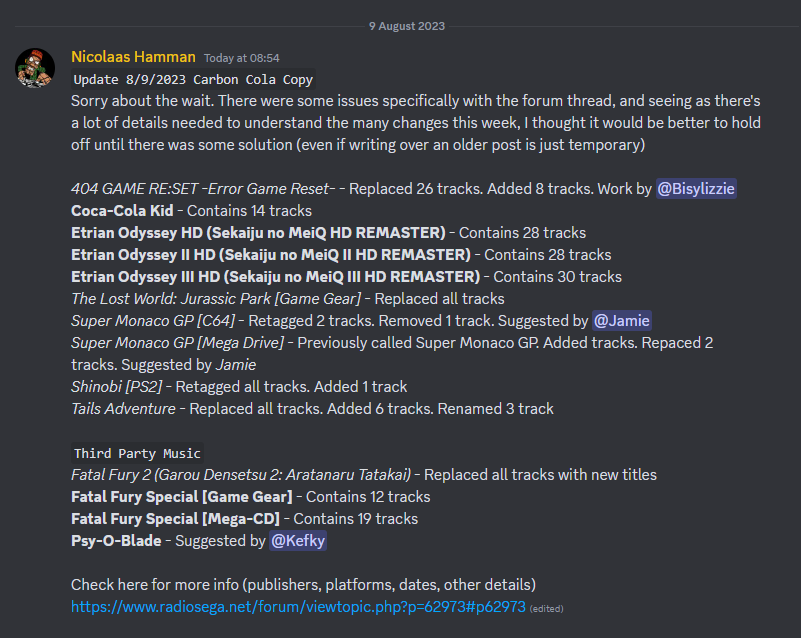Image resolution: width=801 pixels, height=638 pixels.
Task: Click the @Bisylizzie mention
Action: (696, 188)
